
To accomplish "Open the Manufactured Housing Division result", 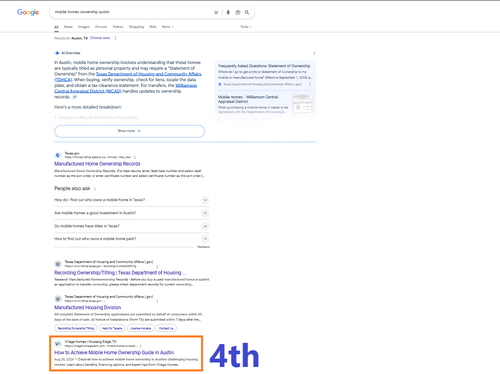I will tap(88, 307).
